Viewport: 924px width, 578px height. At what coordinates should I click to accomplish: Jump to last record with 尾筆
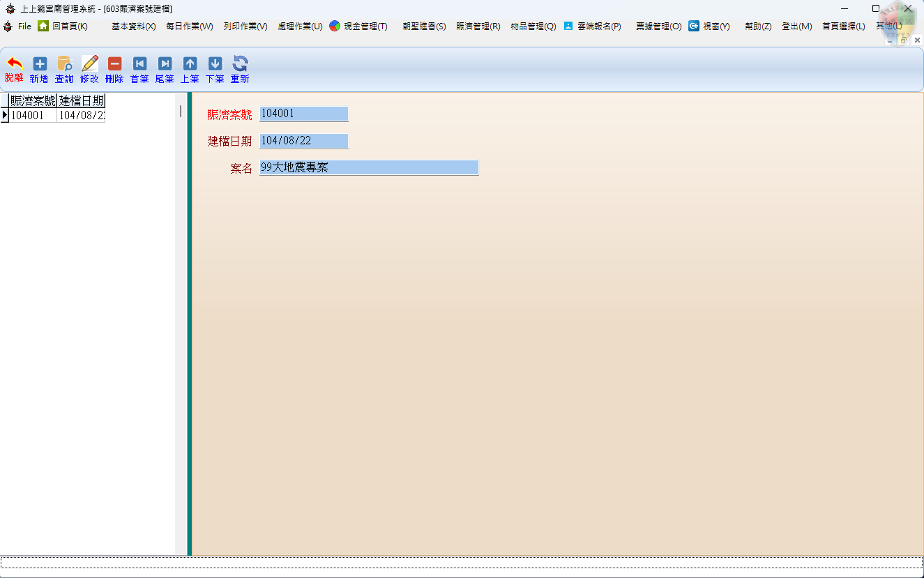pyautogui.click(x=165, y=64)
